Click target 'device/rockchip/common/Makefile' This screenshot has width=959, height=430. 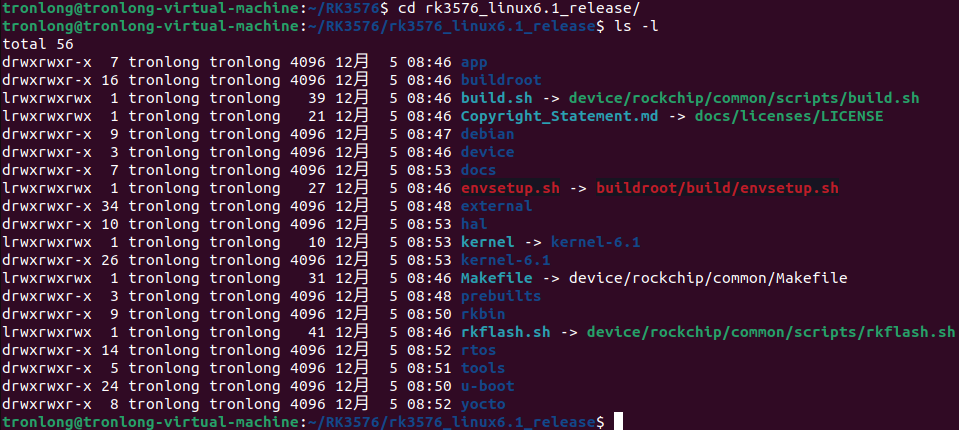[x=708, y=278]
